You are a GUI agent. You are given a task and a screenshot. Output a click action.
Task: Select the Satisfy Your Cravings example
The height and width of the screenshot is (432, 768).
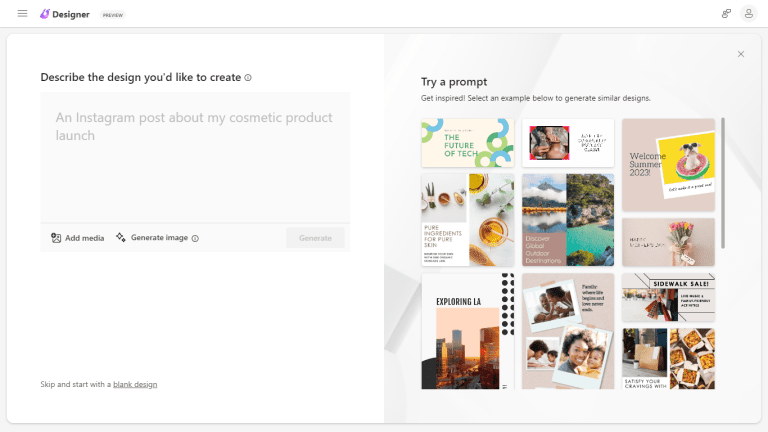coord(668,359)
